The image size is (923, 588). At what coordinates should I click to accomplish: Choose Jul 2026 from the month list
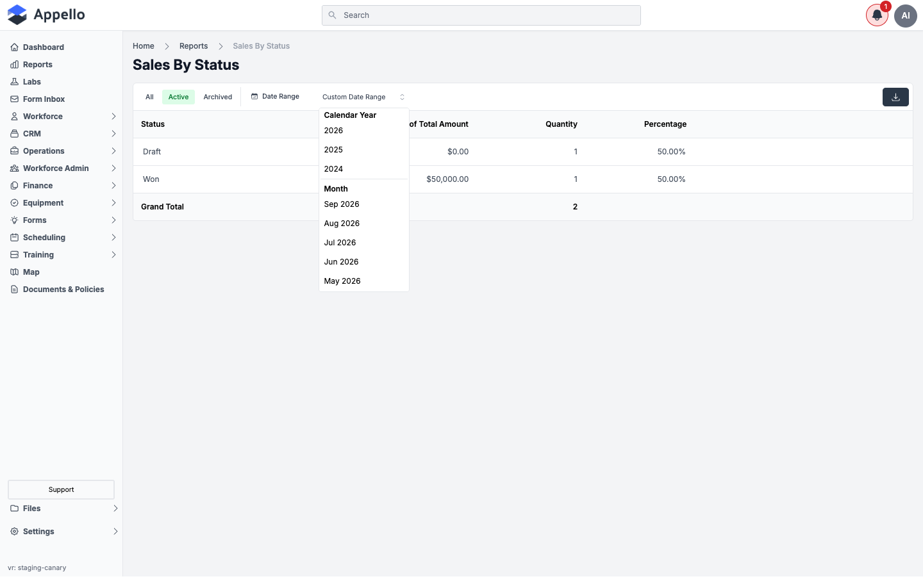tap(363, 243)
